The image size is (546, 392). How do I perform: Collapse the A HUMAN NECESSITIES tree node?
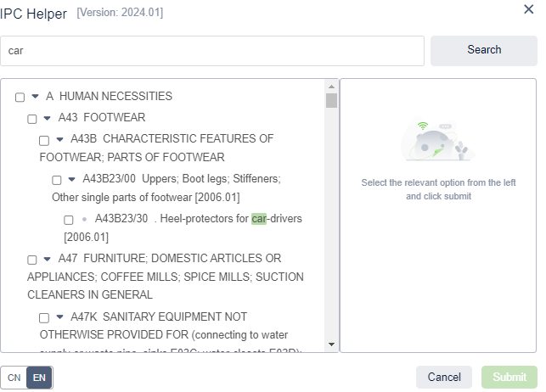click(35, 97)
